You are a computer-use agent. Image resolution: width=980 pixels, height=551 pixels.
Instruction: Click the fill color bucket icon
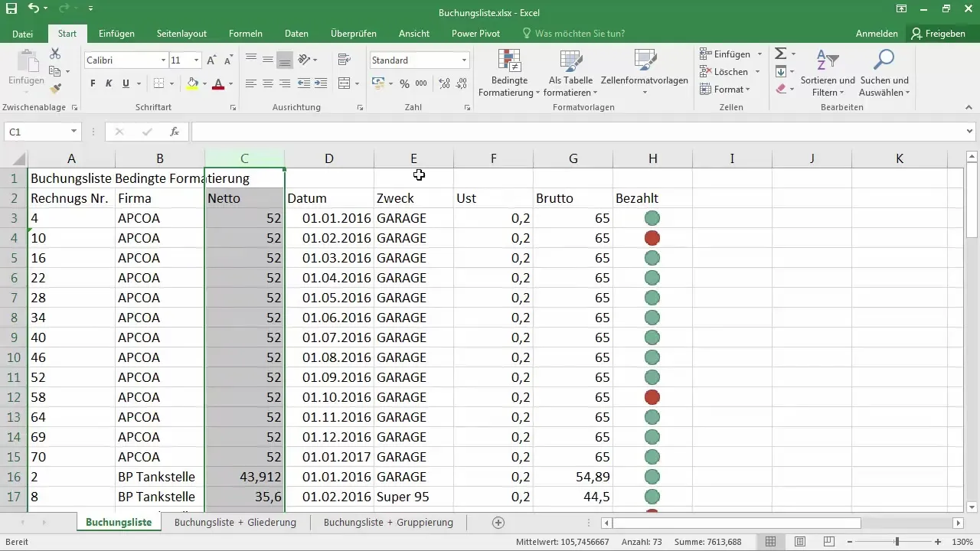(x=192, y=83)
